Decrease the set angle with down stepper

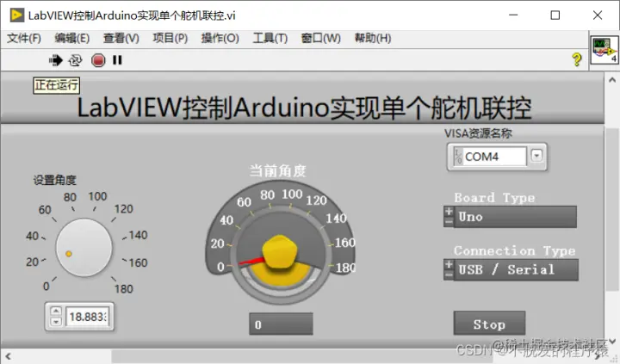[x=56, y=321]
